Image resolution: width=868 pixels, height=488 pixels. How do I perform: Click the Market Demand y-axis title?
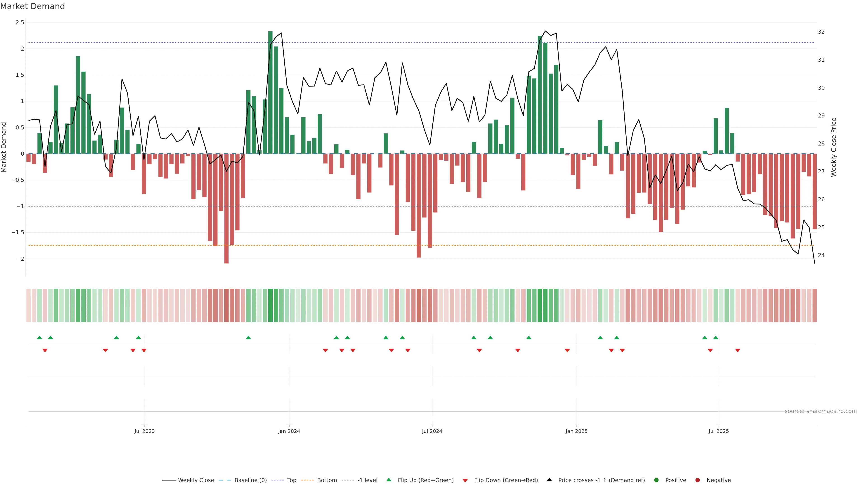coord(4,147)
